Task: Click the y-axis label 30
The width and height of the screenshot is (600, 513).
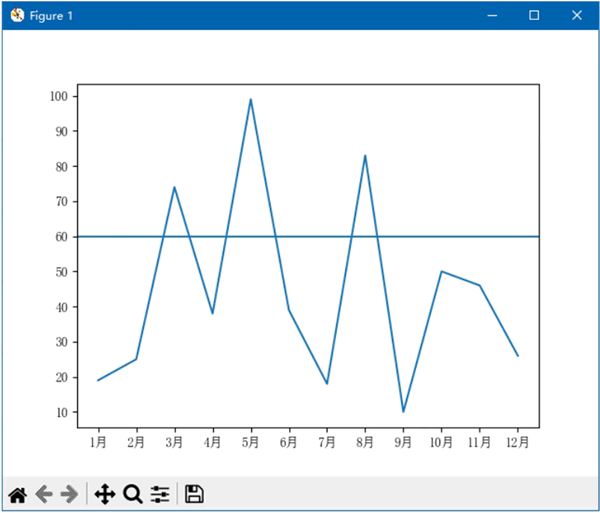Action: (62, 342)
